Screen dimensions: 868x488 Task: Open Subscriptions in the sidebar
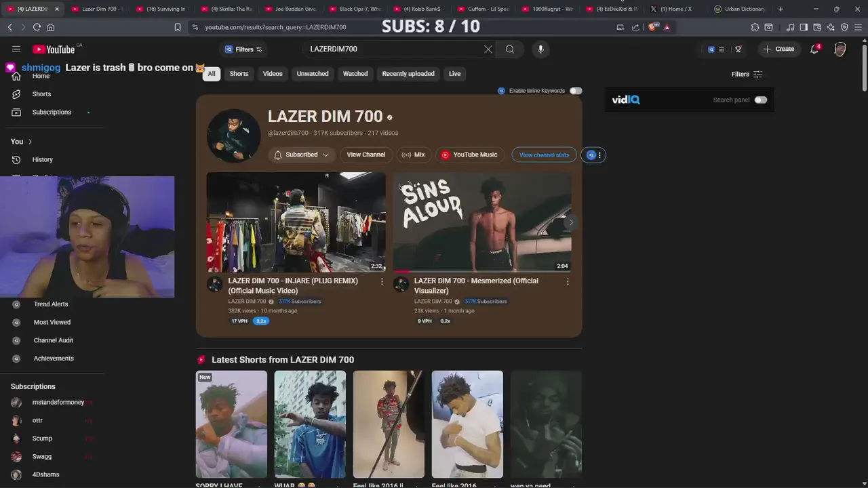click(52, 112)
